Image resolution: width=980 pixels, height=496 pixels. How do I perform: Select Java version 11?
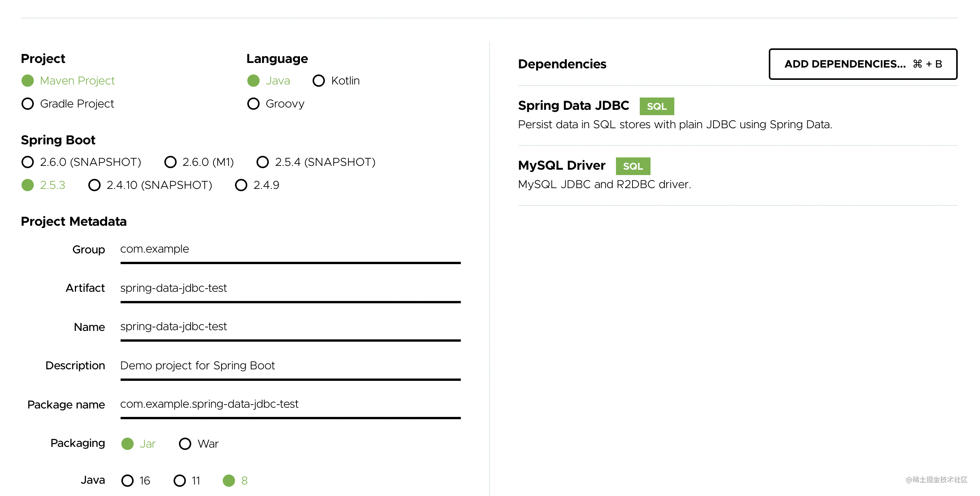click(179, 480)
